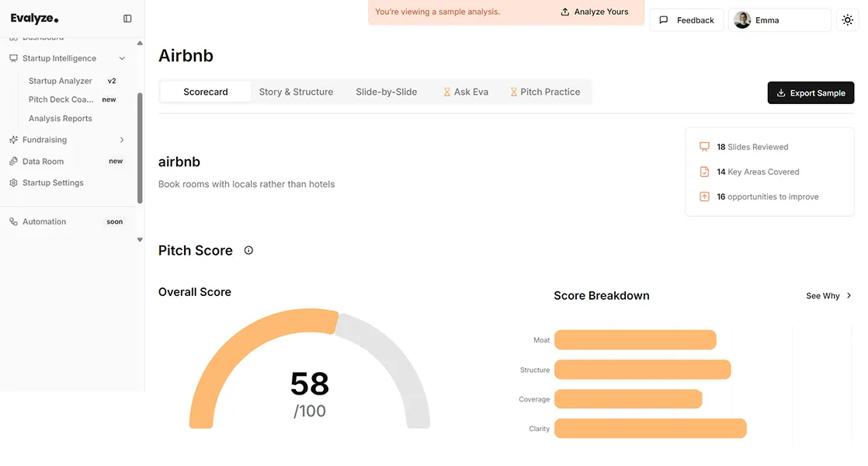Screen dimensions: 868x466
Task: Open the Slide-by-Slide tab
Action: point(387,92)
